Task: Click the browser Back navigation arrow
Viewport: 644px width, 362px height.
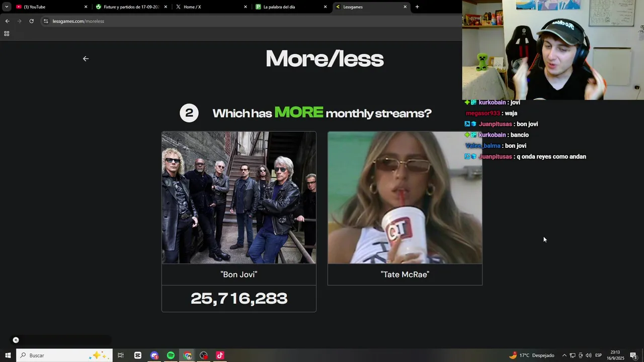Action: point(7,21)
